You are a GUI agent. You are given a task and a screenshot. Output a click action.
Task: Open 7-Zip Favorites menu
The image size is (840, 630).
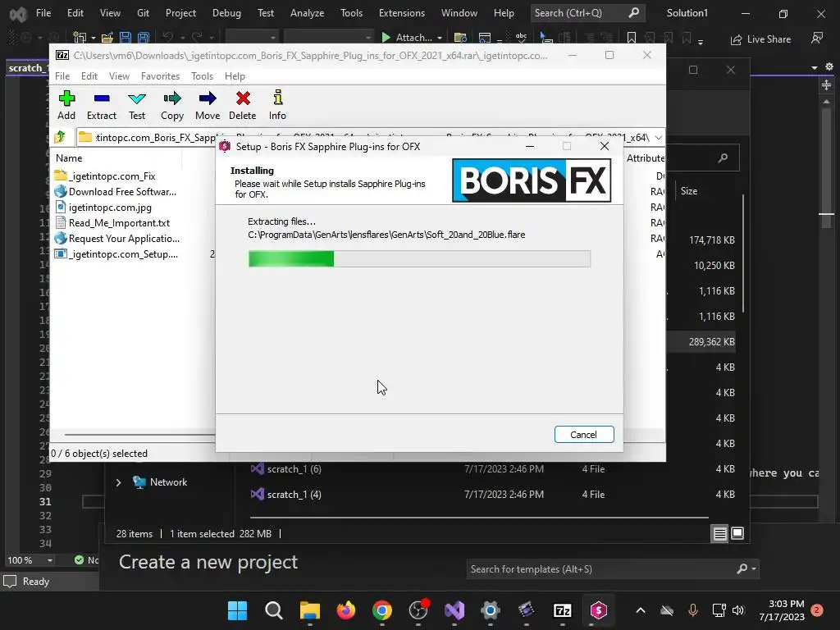pos(160,76)
